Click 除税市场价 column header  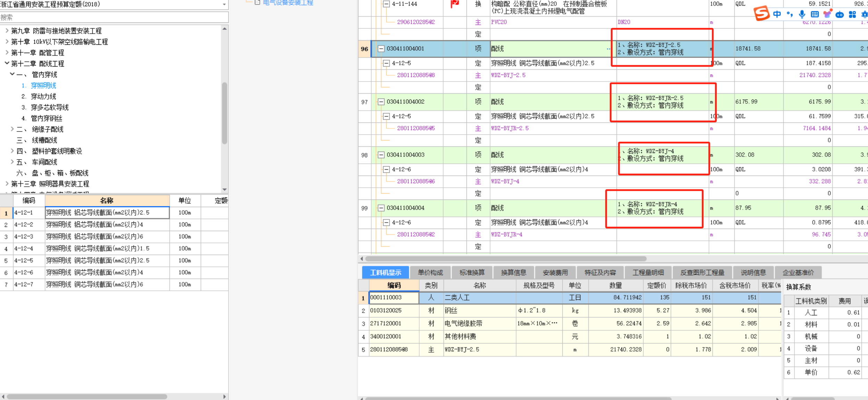click(x=691, y=286)
